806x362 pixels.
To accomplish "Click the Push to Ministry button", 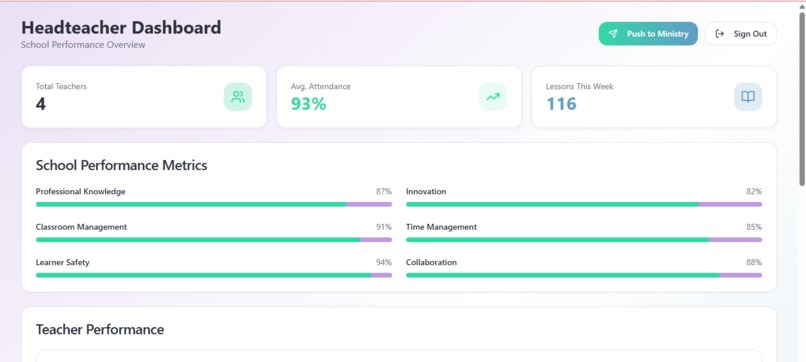I will click(648, 33).
